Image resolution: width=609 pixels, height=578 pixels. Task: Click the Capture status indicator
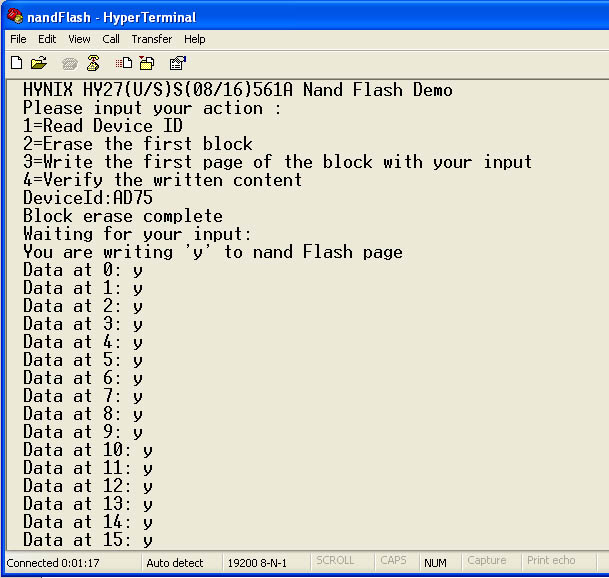(x=491, y=562)
